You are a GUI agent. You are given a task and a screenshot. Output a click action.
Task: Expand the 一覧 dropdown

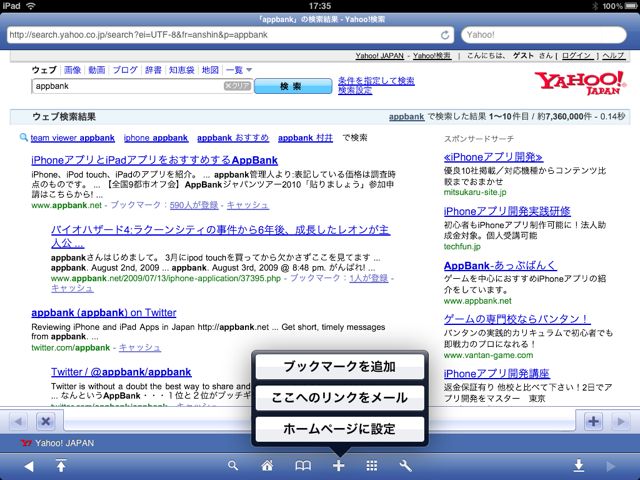pos(239,70)
